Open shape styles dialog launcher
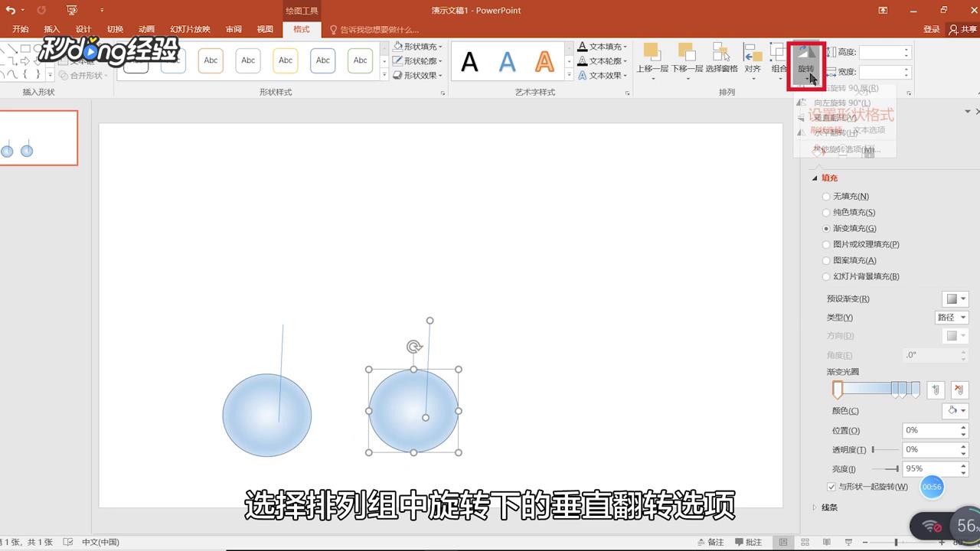This screenshot has height=551, width=980. point(443,93)
